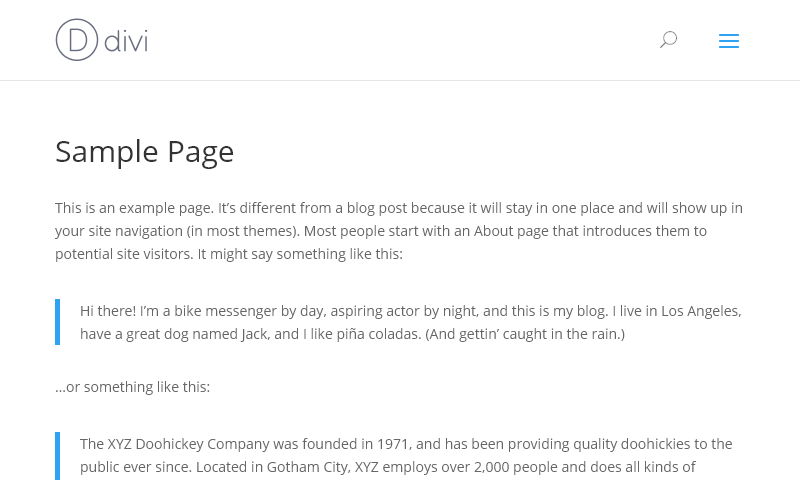Click "Los Angeles" in the first quote

699,311
